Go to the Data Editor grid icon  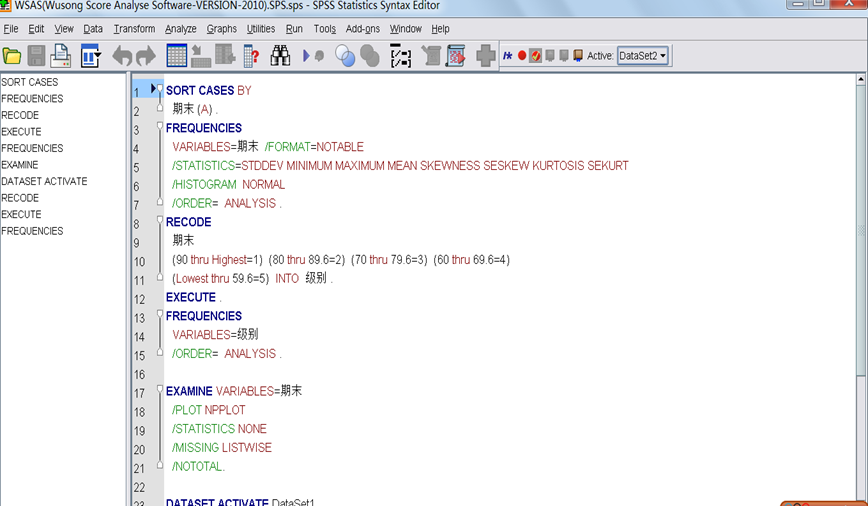click(x=177, y=56)
